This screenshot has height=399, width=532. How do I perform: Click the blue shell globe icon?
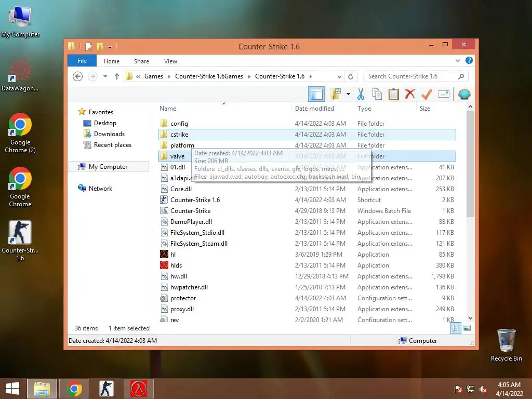pos(464,94)
